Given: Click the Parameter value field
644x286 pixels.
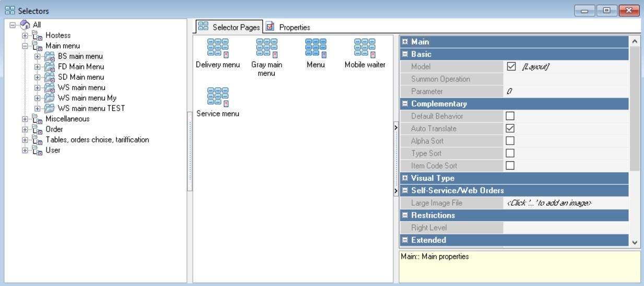Looking at the screenshot, I should point(566,91).
